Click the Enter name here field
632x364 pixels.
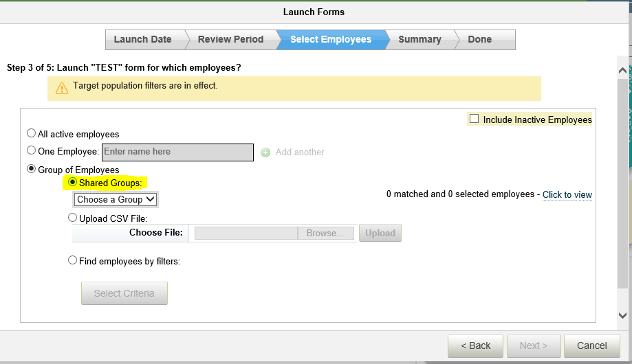coord(177,152)
